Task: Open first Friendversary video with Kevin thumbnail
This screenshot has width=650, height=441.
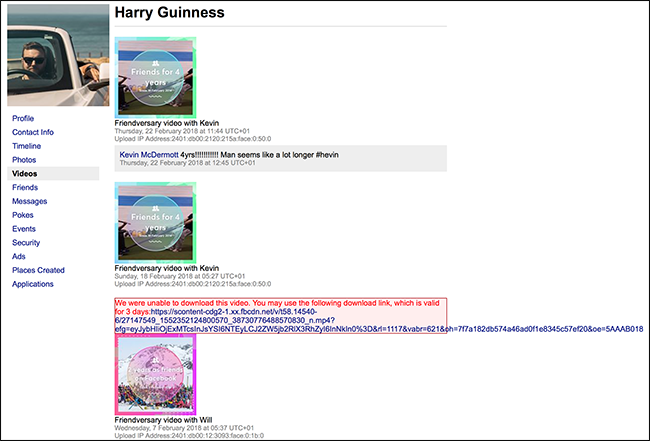Action: pos(155,78)
